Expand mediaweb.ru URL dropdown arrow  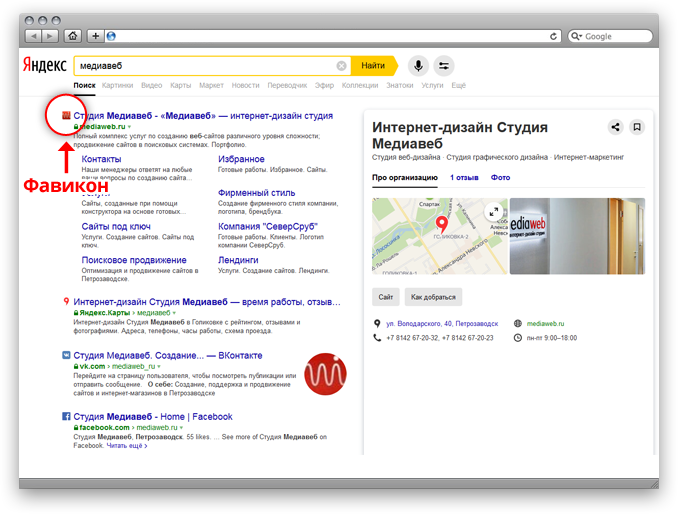click(129, 127)
